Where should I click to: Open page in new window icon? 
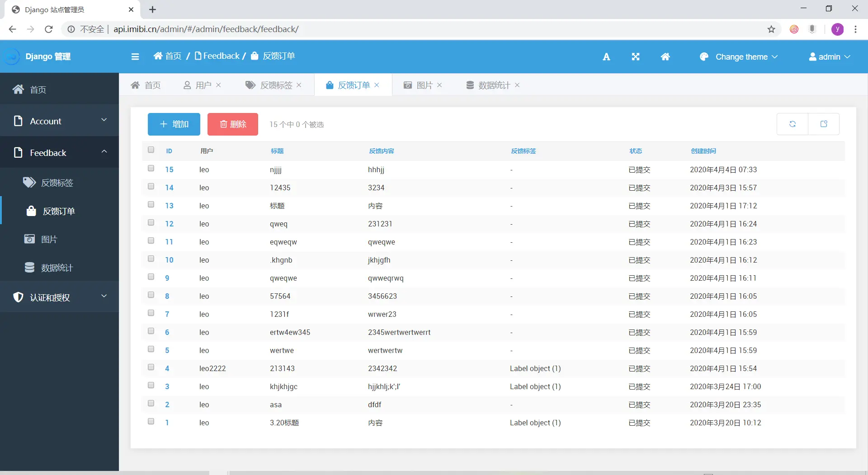tap(824, 124)
